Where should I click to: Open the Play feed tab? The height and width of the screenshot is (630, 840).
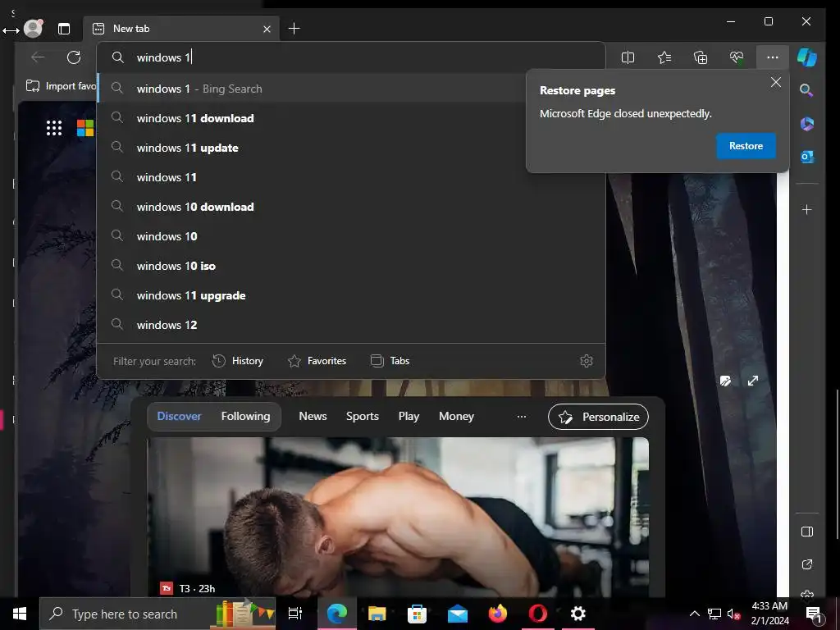pyautogui.click(x=409, y=416)
